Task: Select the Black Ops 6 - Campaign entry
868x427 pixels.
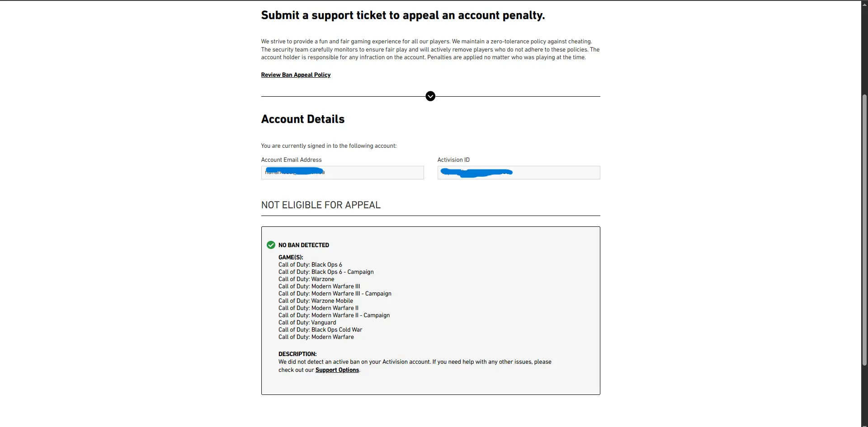Action: 326,272
